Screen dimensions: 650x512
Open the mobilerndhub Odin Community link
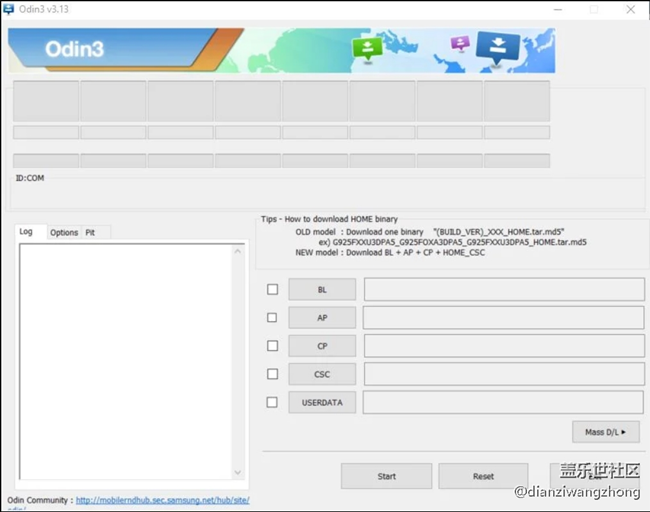(x=162, y=500)
